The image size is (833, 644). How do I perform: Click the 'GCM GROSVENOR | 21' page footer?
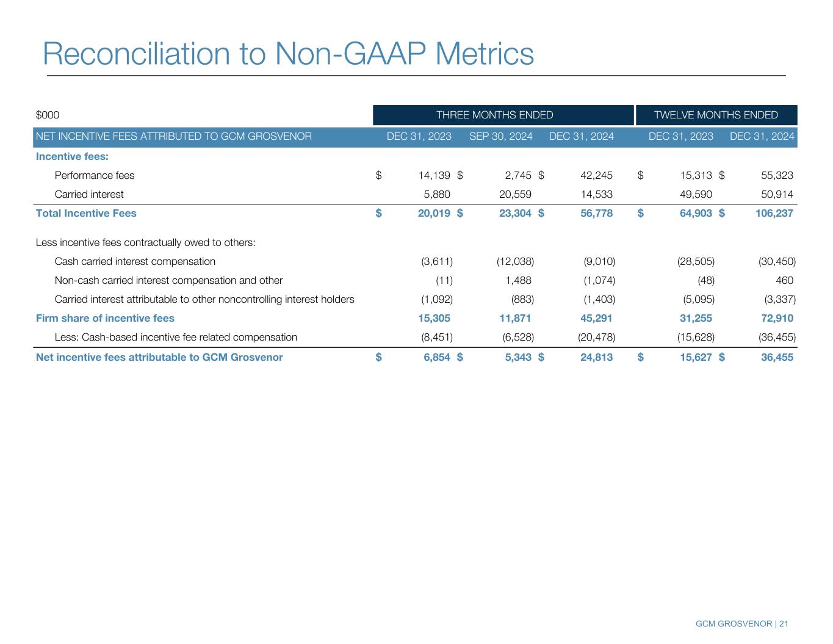coord(742,624)
